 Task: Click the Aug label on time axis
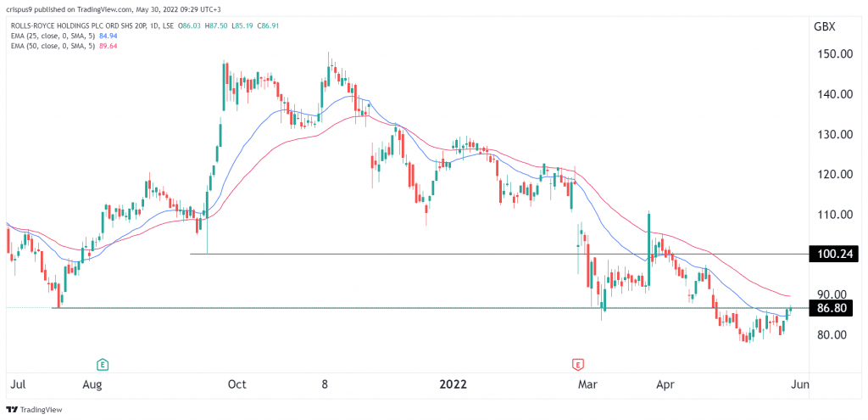92,384
